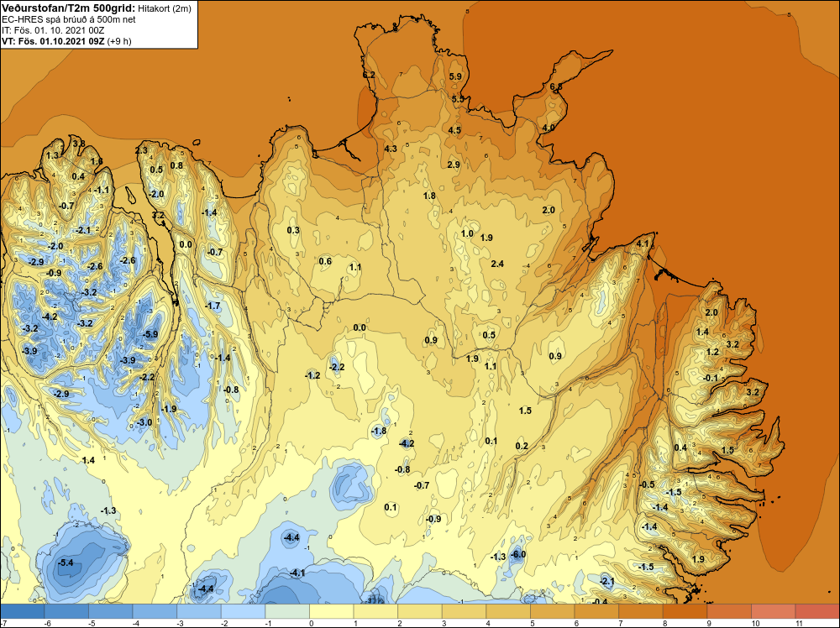
Task: Click the 6.2 temperature value on the map
Action: 369,75
